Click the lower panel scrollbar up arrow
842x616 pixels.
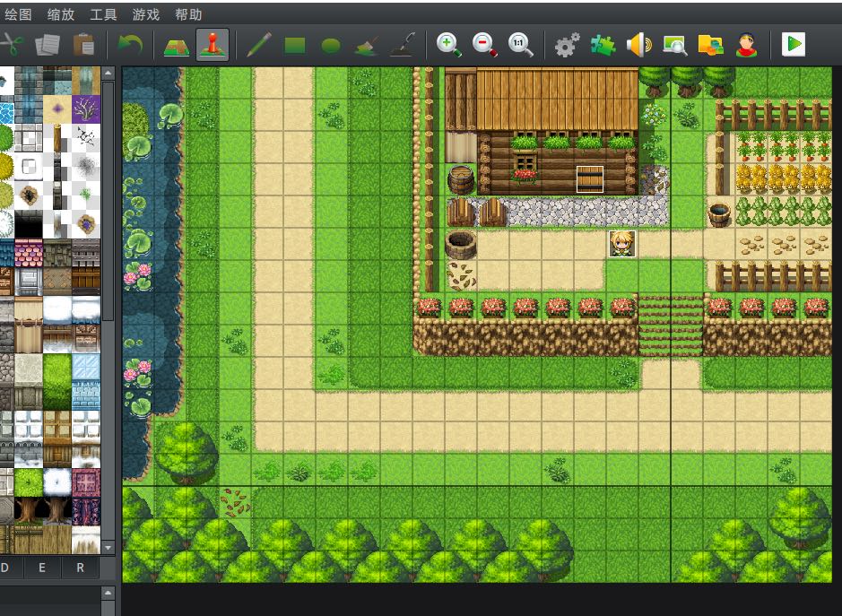point(108,593)
